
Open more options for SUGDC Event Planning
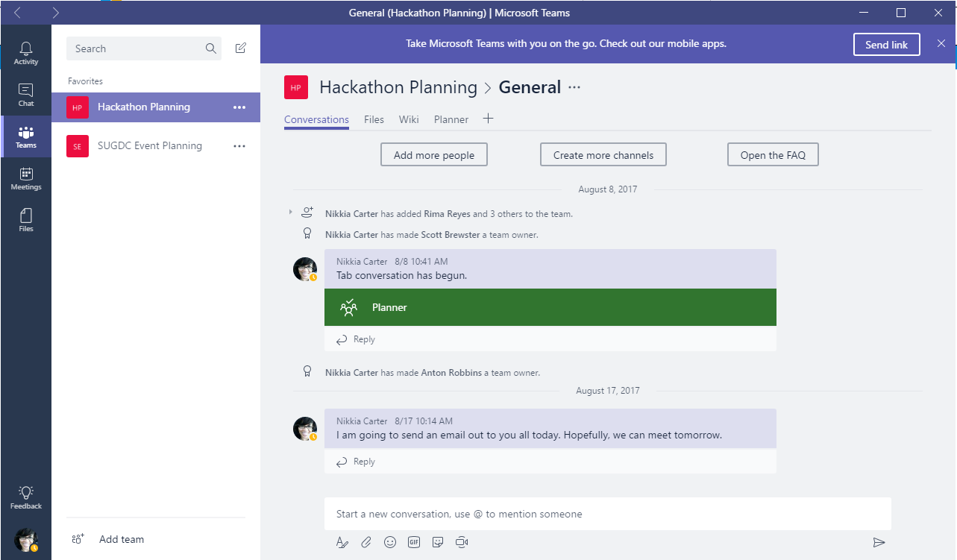pyautogui.click(x=239, y=146)
